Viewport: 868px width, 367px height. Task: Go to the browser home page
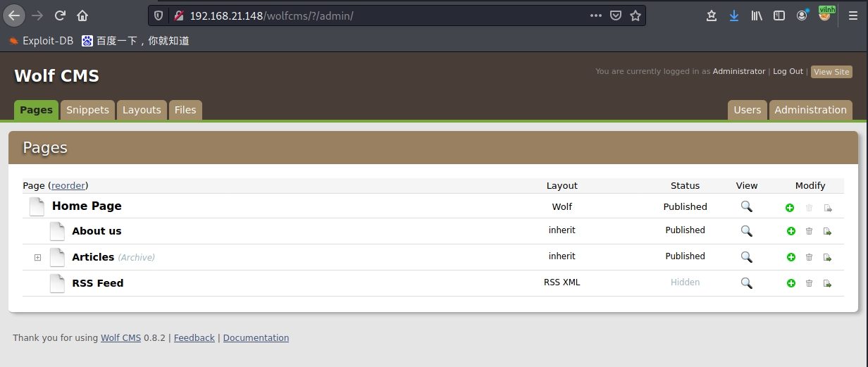click(82, 15)
